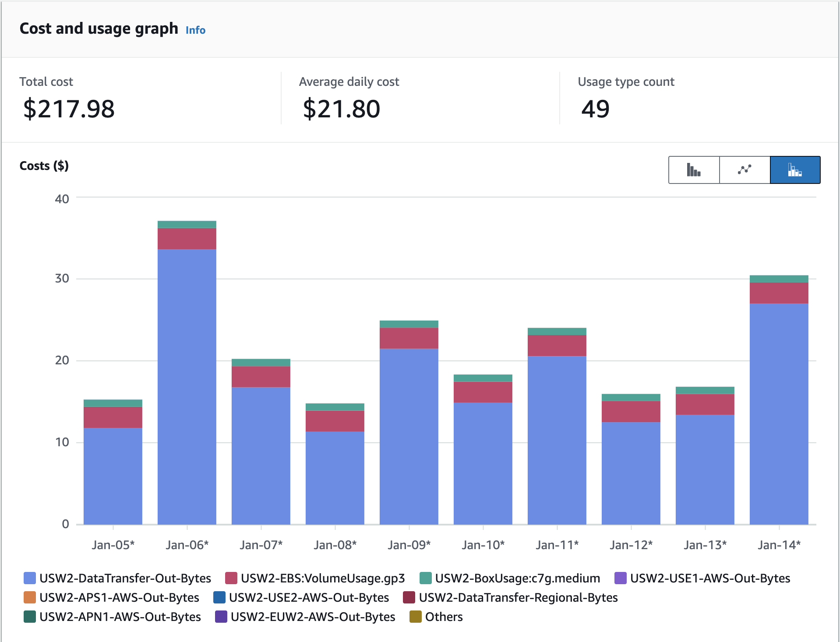Click the USW2-APS1-AWS-Out-Bytes legend icon
840x642 pixels.
[29, 597]
